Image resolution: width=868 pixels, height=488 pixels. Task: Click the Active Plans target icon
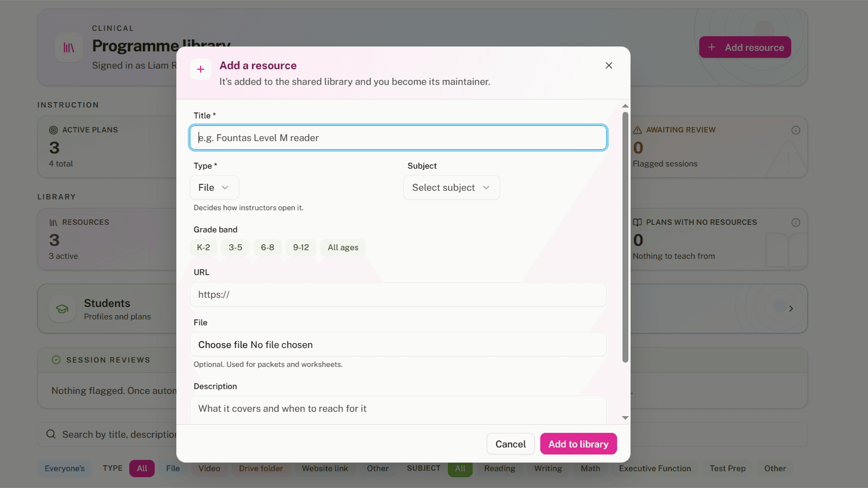tap(54, 130)
